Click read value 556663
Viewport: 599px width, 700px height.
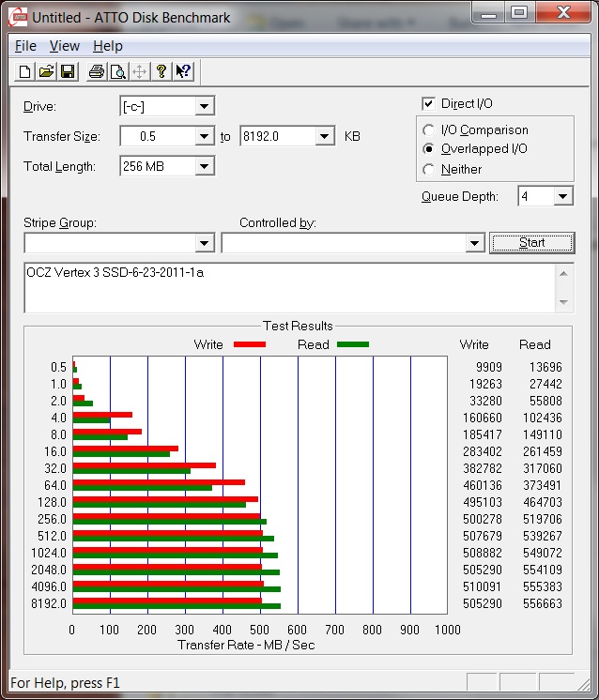543,603
